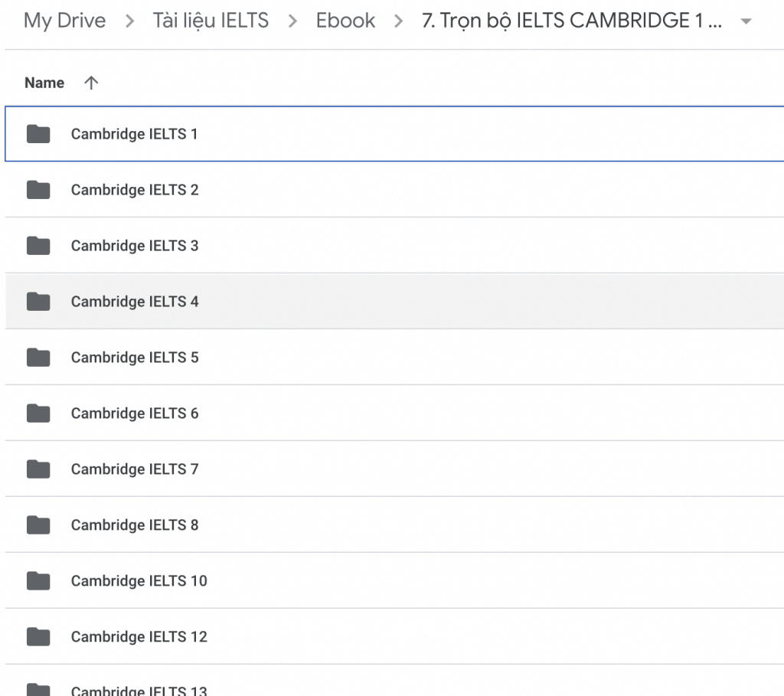Image resolution: width=784 pixels, height=696 pixels.
Task: Navigate to the Ebook breadcrumb
Action: coord(345,21)
